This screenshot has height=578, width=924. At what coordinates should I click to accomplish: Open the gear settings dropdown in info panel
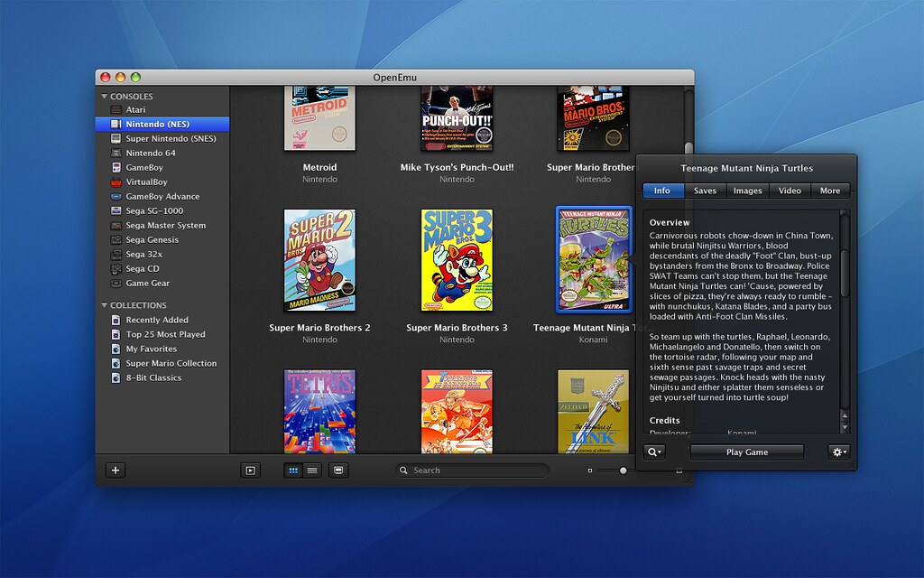(x=838, y=452)
